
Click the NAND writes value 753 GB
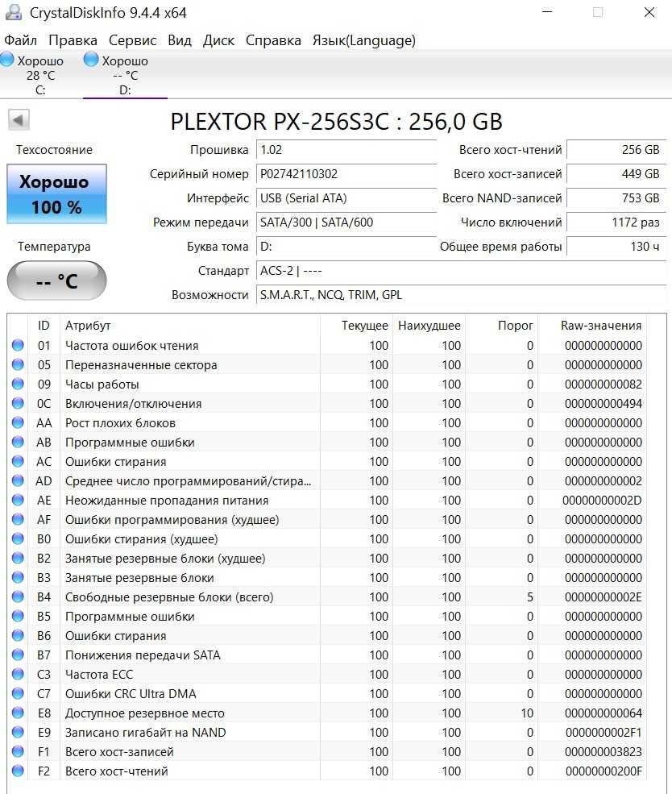point(616,198)
